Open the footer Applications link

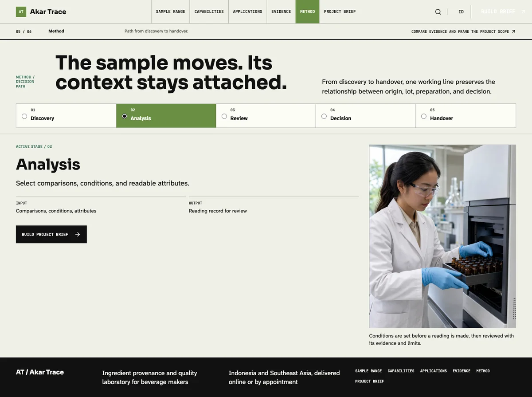[434, 371]
